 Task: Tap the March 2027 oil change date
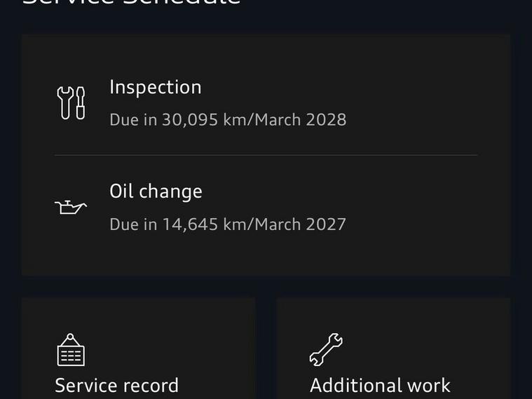300,224
